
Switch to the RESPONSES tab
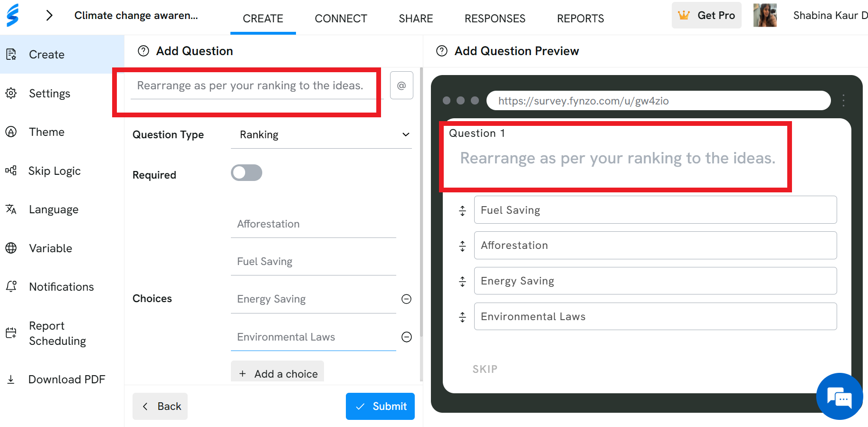(495, 19)
